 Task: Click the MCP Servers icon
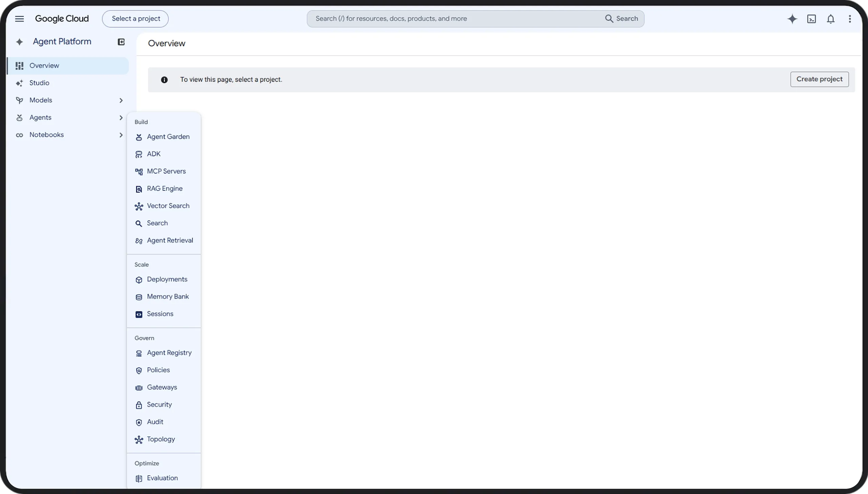(x=139, y=172)
